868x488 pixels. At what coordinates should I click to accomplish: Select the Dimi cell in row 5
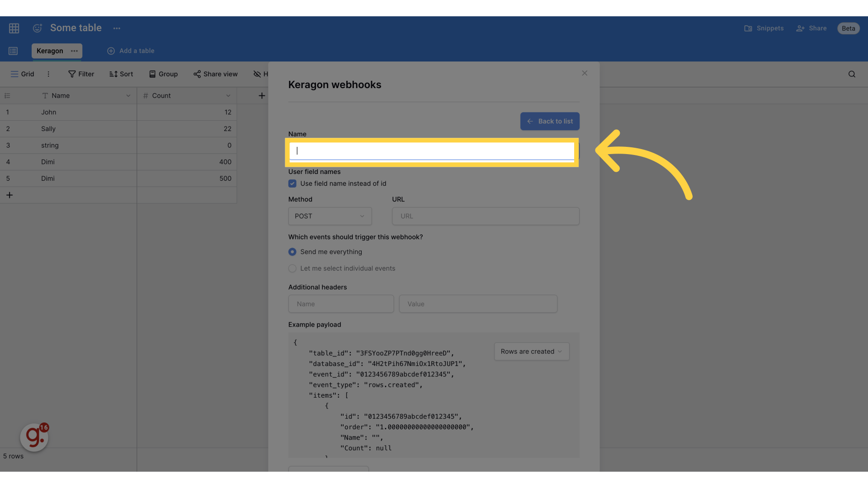[87, 178]
